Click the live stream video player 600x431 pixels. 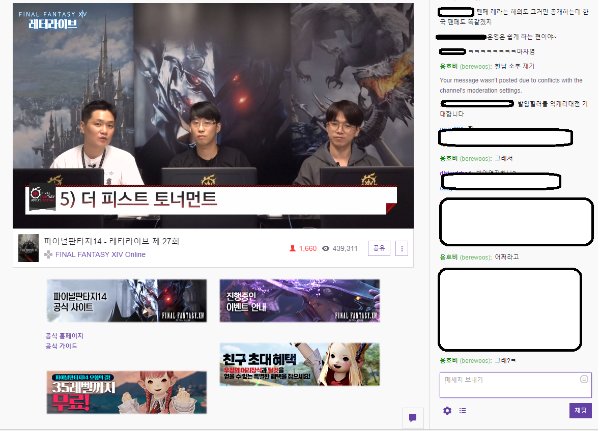213,116
